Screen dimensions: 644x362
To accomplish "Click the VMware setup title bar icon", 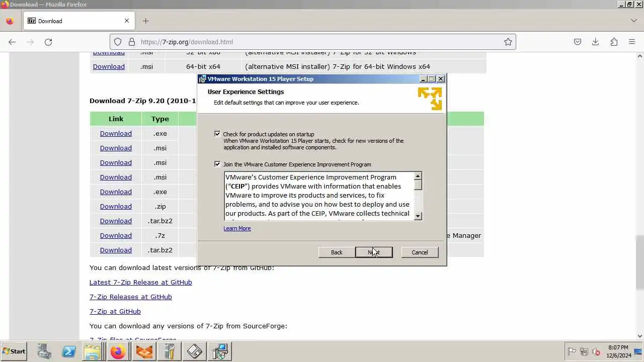I will tap(202, 79).
